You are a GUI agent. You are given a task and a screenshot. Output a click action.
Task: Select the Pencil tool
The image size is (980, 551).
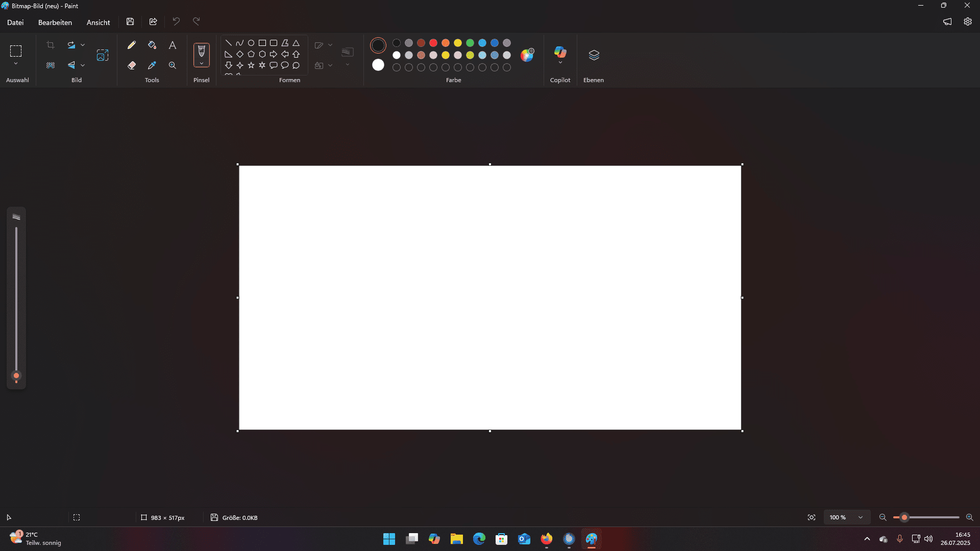pos(132,45)
